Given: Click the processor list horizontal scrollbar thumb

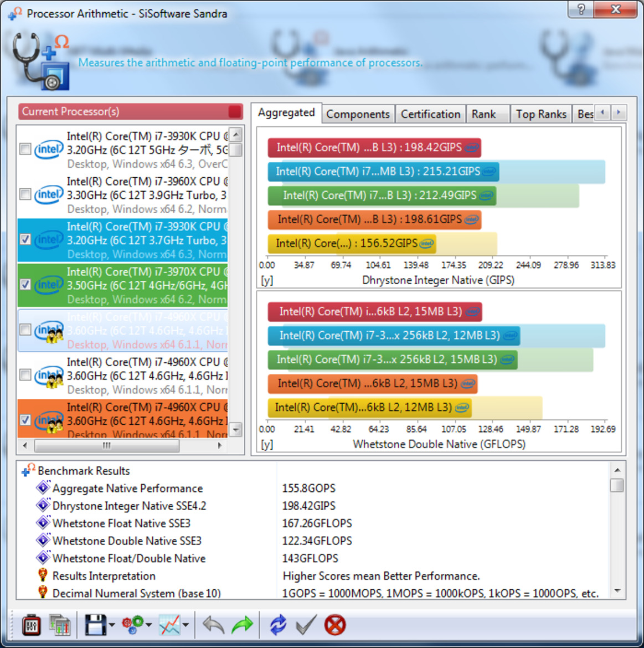Looking at the screenshot, I should coord(106,445).
